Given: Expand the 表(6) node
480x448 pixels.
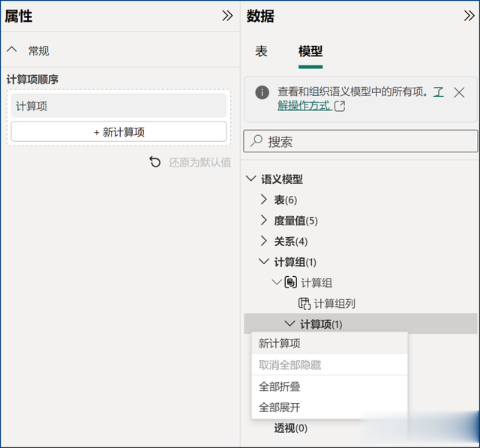Looking at the screenshot, I should coord(264,200).
